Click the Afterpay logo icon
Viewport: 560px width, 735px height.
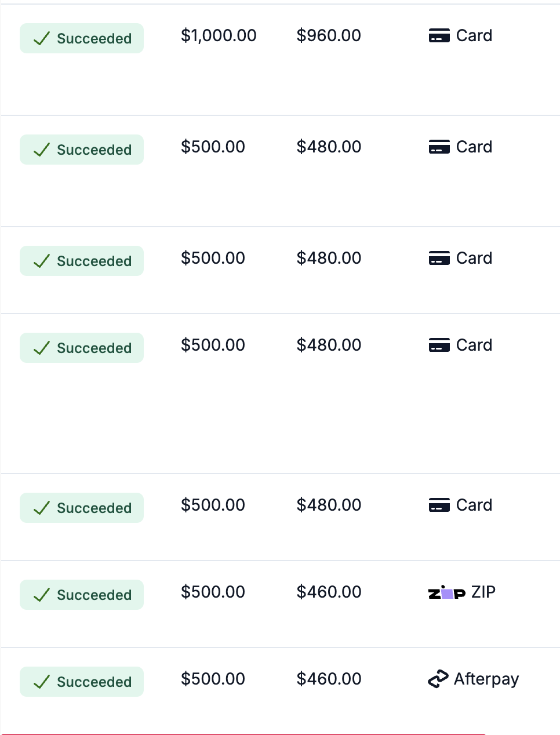pos(438,679)
